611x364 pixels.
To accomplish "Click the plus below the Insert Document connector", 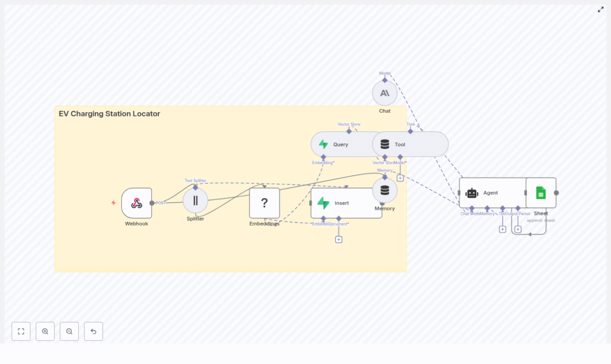I will (x=338, y=239).
